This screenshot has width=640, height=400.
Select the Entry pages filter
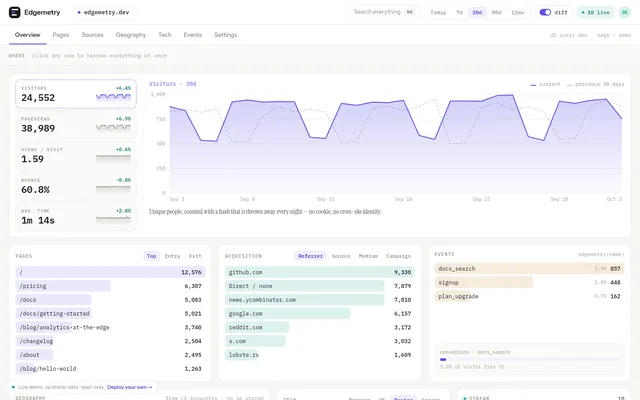click(172, 256)
